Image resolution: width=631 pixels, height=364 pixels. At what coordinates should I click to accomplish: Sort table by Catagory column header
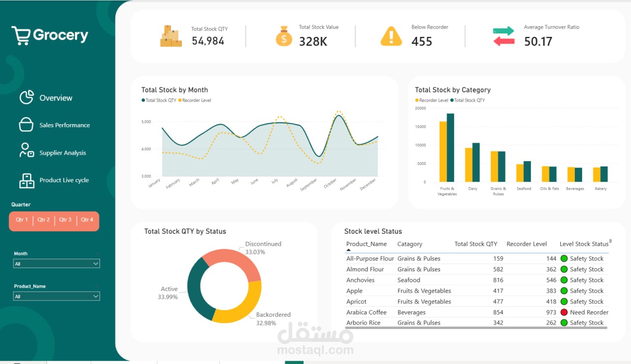pos(410,244)
